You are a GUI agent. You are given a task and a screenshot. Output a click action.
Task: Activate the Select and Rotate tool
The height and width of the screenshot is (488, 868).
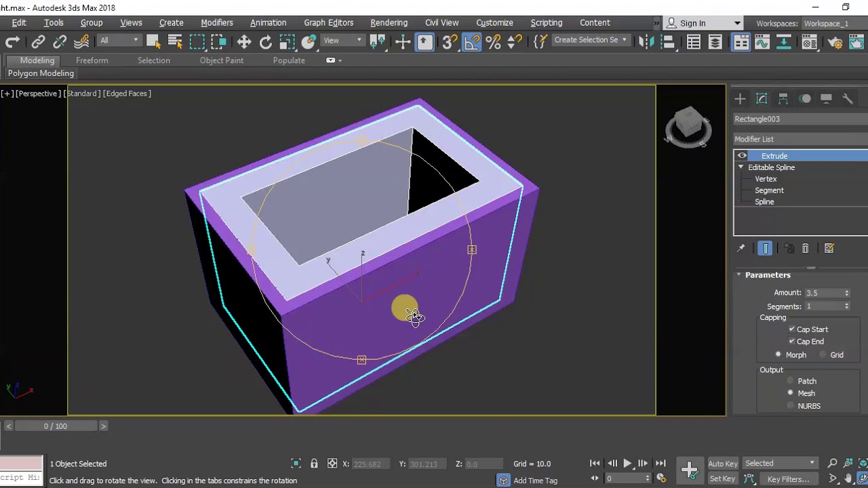coord(266,42)
